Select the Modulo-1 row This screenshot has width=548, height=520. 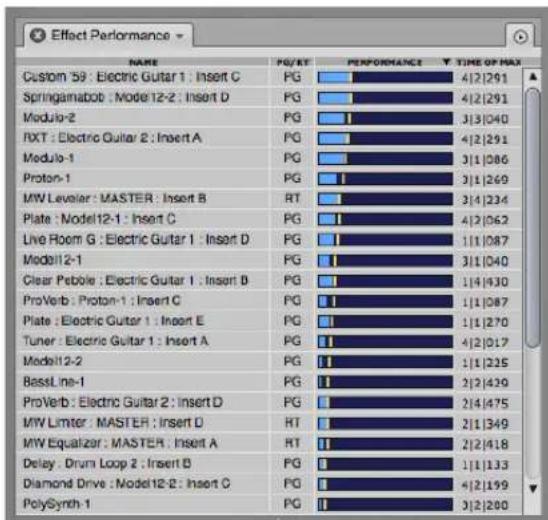point(269,158)
